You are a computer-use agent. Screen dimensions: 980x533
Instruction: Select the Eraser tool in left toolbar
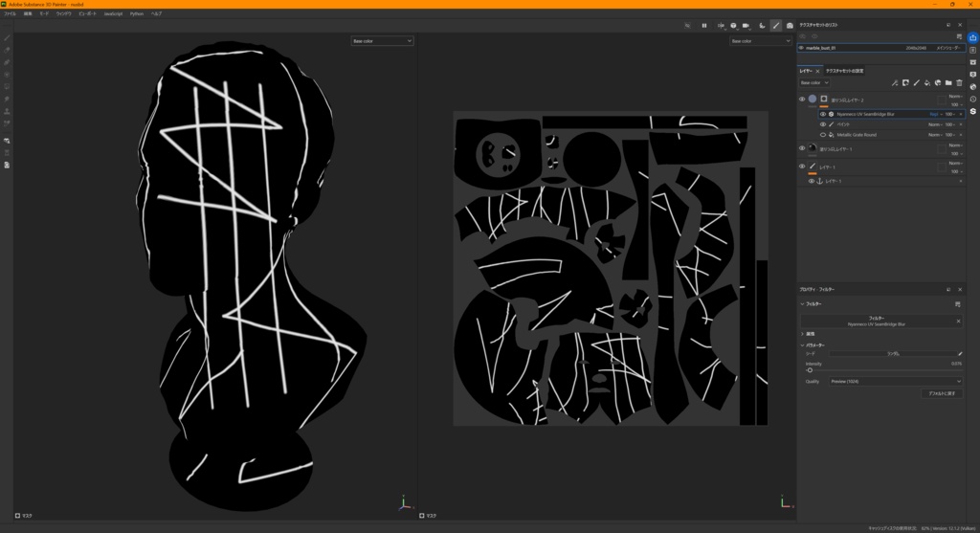[7, 50]
